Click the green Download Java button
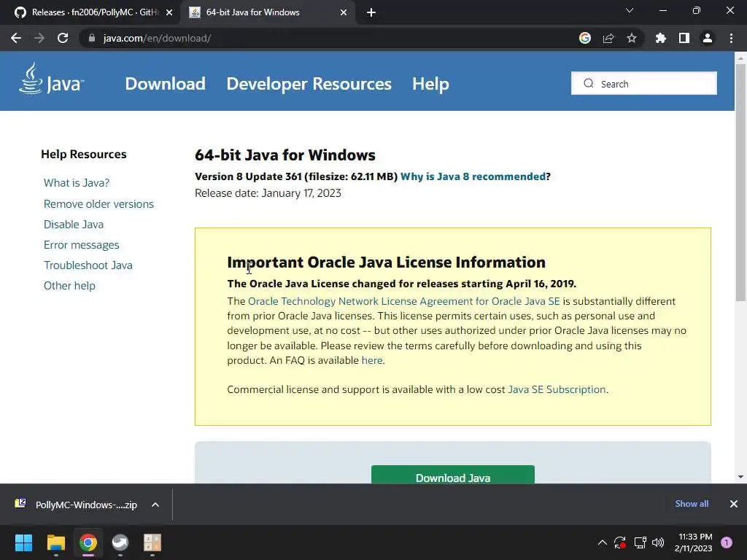The height and width of the screenshot is (560, 747). (x=452, y=475)
